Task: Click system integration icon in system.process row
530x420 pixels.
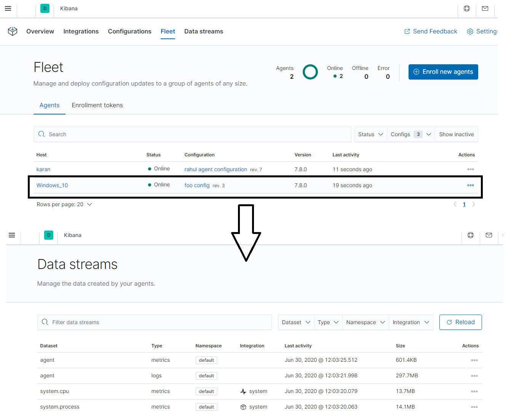Action: tap(243, 407)
